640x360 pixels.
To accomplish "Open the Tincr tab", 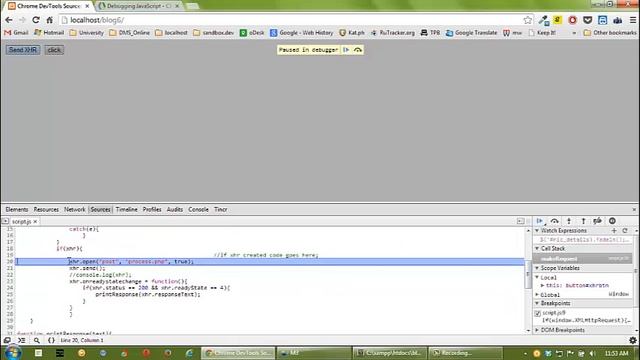I will pos(220,209).
